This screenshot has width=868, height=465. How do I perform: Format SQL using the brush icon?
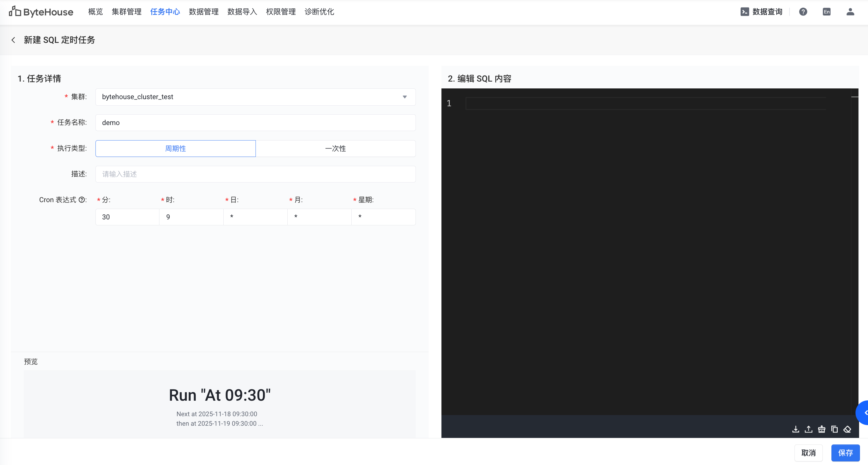coord(822,429)
